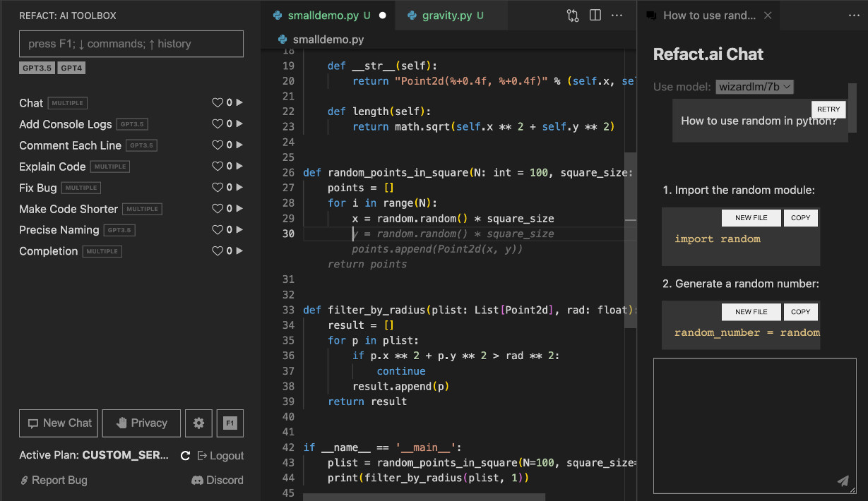This screenshot has height=501, width=868.
Task: Click the editor vertical scrollbar thumb
Action: 631,240
